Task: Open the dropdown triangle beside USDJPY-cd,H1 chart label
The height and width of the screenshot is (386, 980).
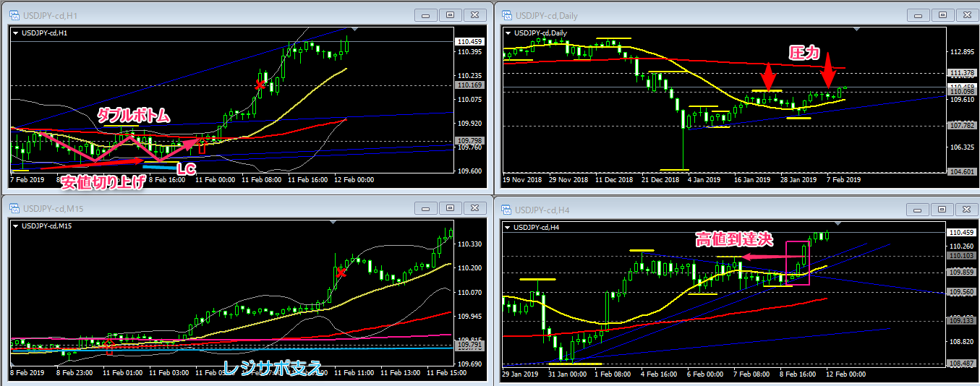Action: tap(16, 33)
